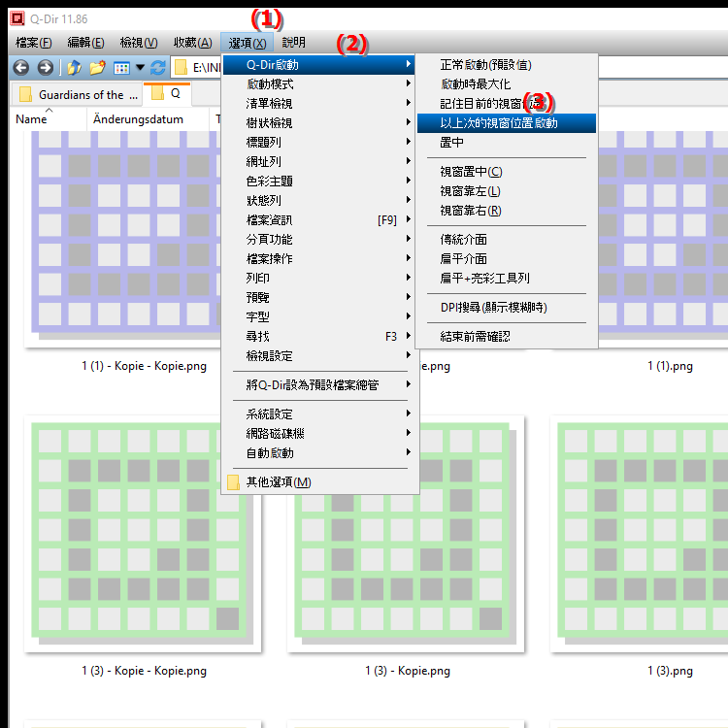Open the 收藏(A) menu

pyautogui.click(x=193, y=43)
